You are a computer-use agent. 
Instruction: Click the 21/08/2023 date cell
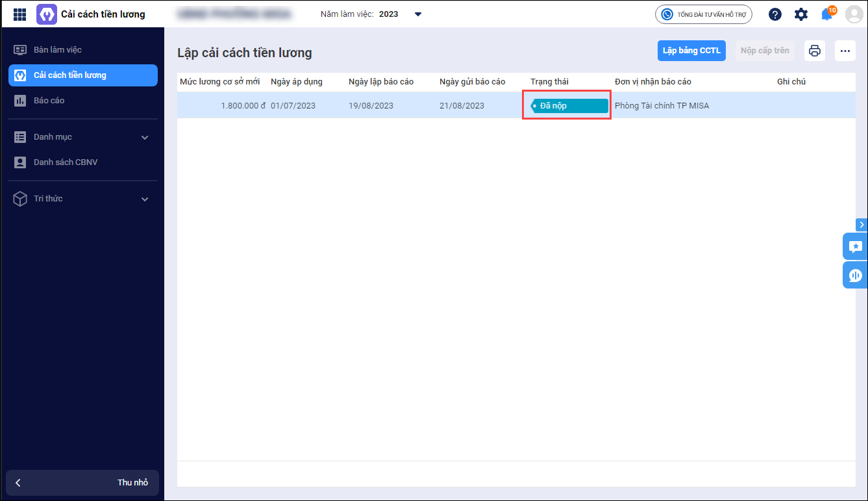(462, 105)
